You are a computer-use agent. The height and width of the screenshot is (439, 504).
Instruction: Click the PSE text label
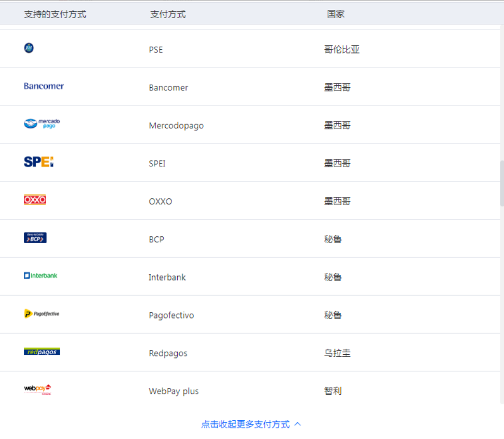(157, 49)
